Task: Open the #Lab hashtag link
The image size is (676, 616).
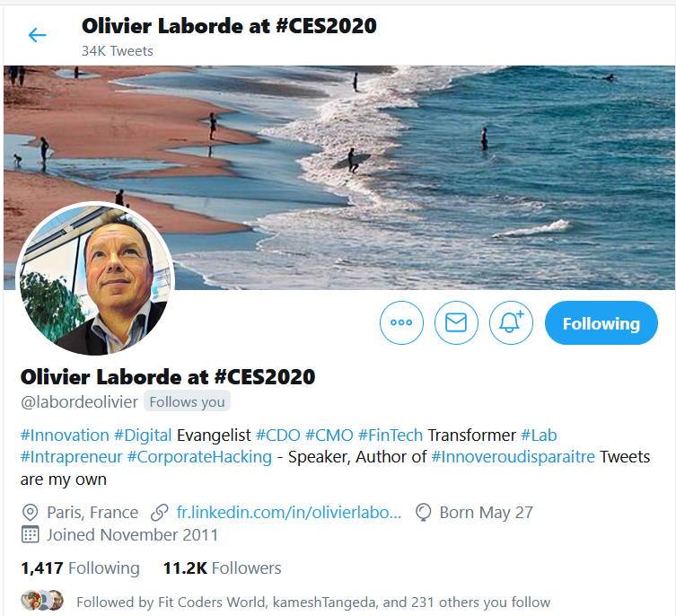Action: (539, 436)
